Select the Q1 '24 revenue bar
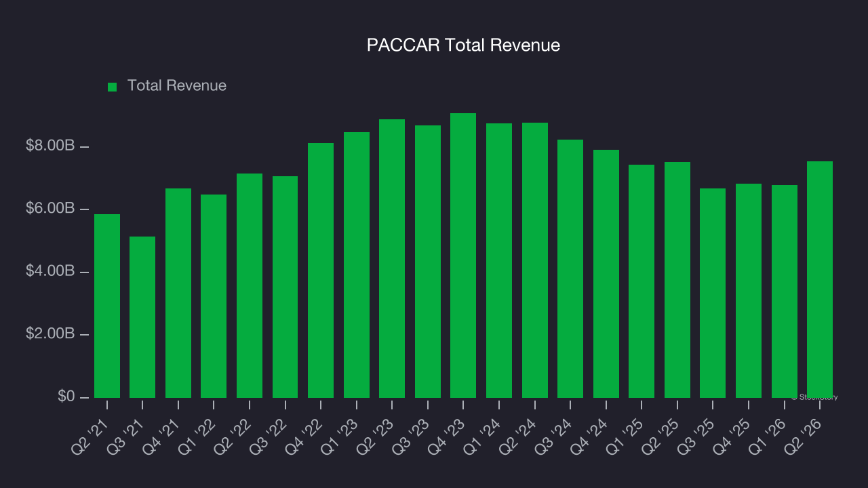868x488 pixels. tap(499, 260)
